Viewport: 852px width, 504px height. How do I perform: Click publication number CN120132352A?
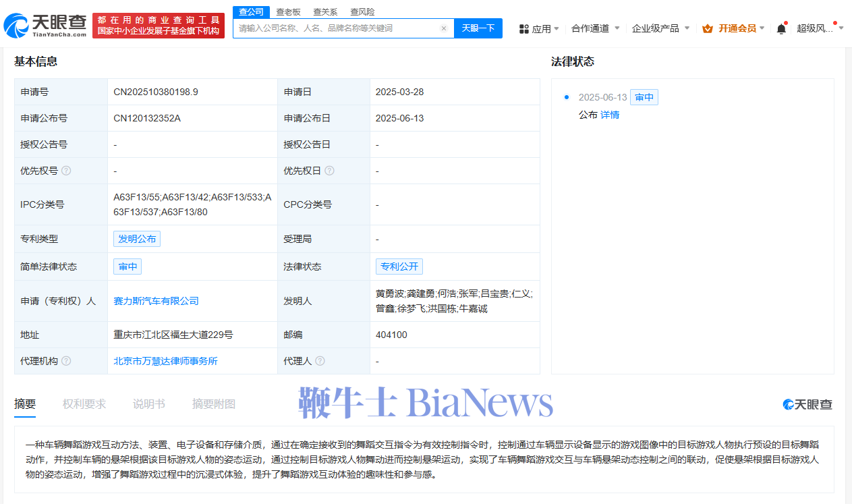[147, 118]
